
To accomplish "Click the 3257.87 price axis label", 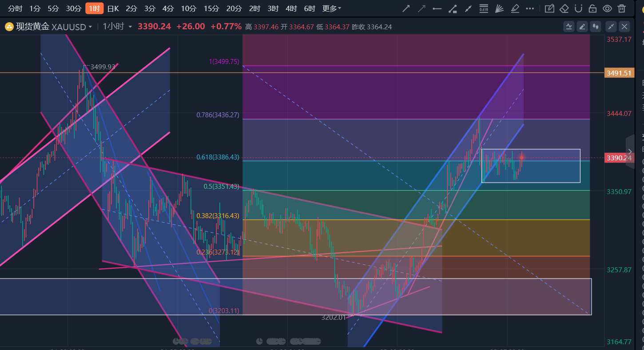I will (x=619, y=270).
